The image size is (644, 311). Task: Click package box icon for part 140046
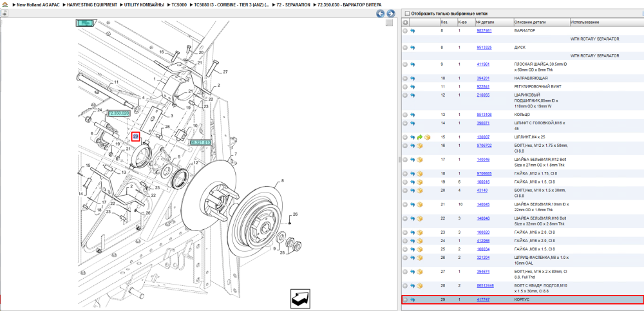pos(420,160)
